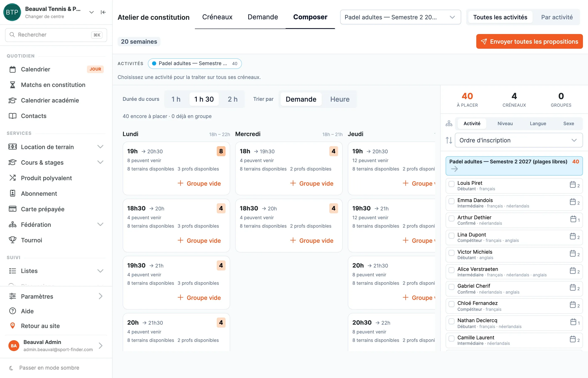588x378 pixels.
Task: Click the moon icon for dark mode
Action: tap(11, 368)
